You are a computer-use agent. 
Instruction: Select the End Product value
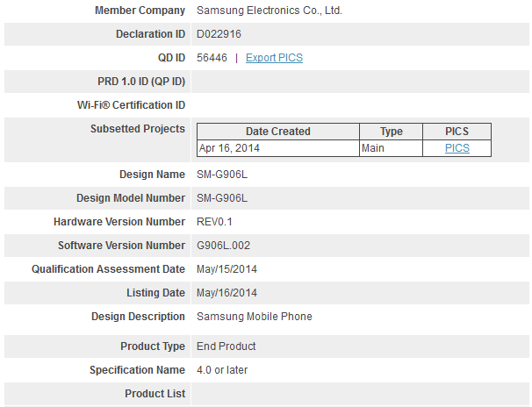226,346
